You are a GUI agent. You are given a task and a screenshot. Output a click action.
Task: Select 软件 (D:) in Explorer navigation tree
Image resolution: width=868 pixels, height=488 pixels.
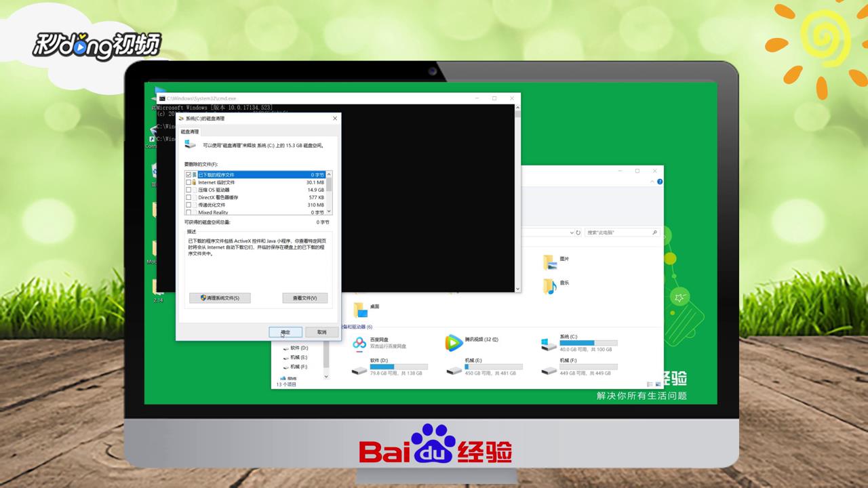pos(299,348)
